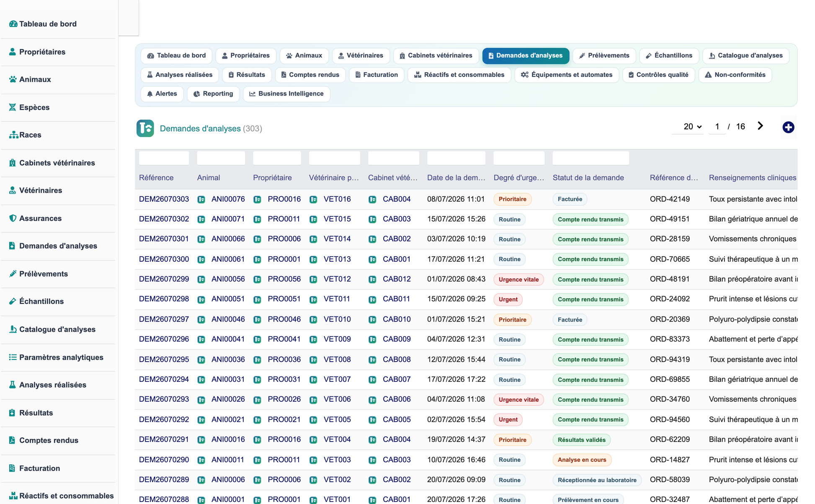This screenshot has width=815, height=504.
Task: Open animal icon beside ANI00076
Action: 201,200
